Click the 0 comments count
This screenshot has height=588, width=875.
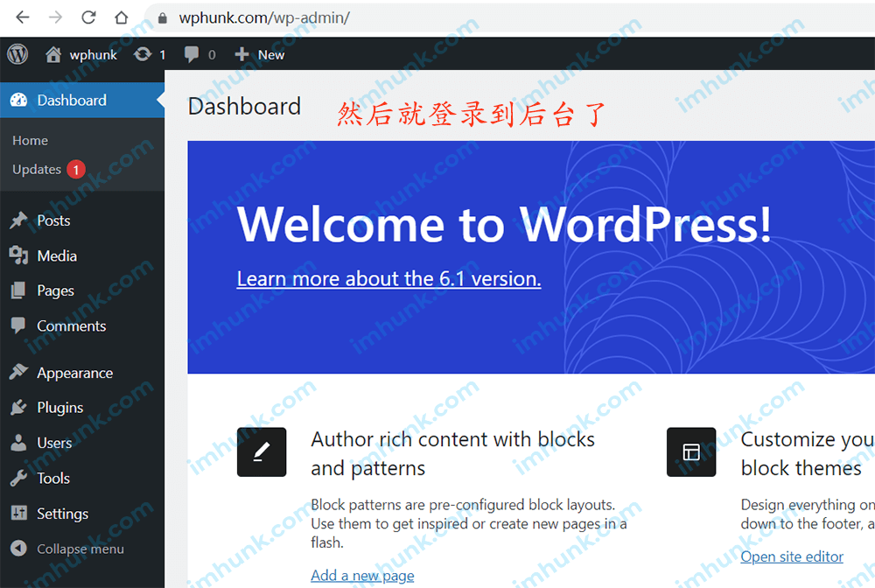(x=212, y=54)
